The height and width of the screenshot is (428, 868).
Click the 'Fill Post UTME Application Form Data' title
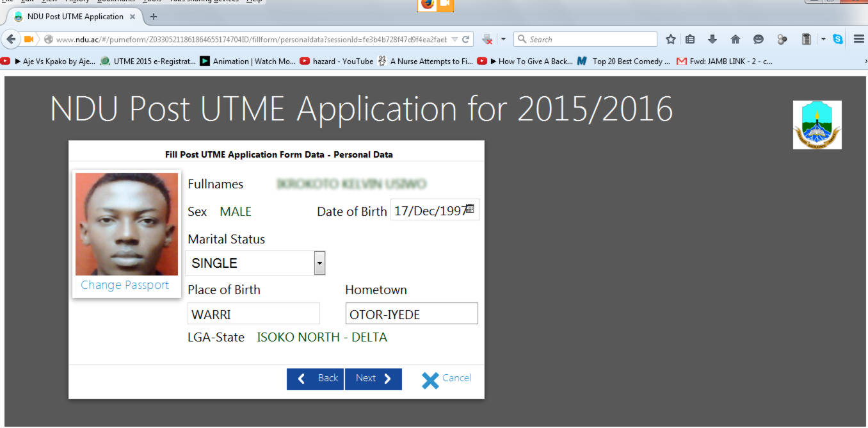pyautogui.click(x=279, y=154)
